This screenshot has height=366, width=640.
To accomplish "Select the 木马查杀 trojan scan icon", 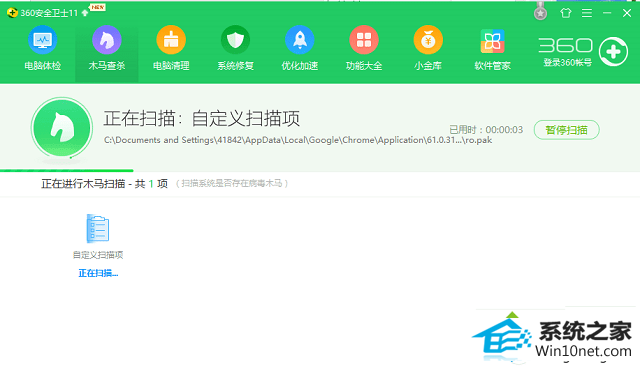I will pyautogui.click(x=107, y=40).
